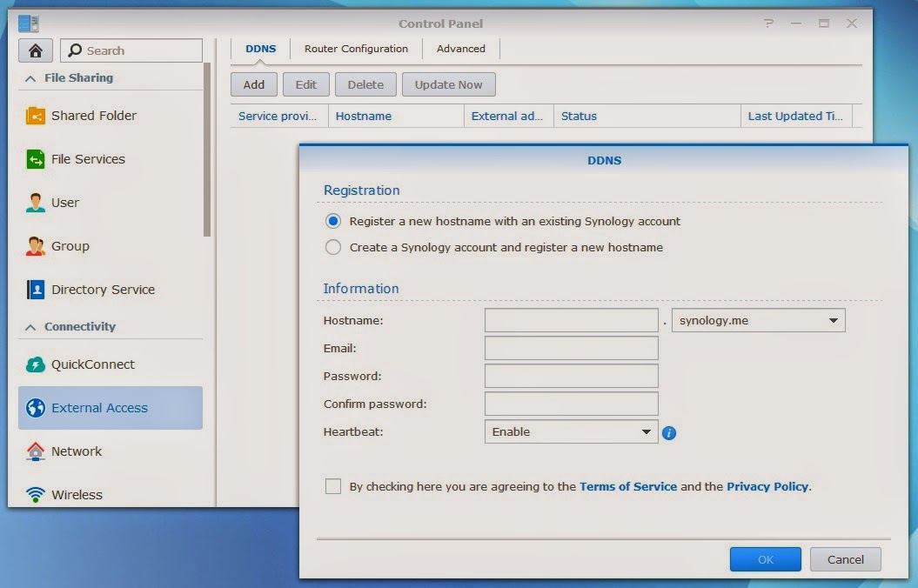Sort by Hostname column header
Screen dimensions: 918x588
pos(397,116)
